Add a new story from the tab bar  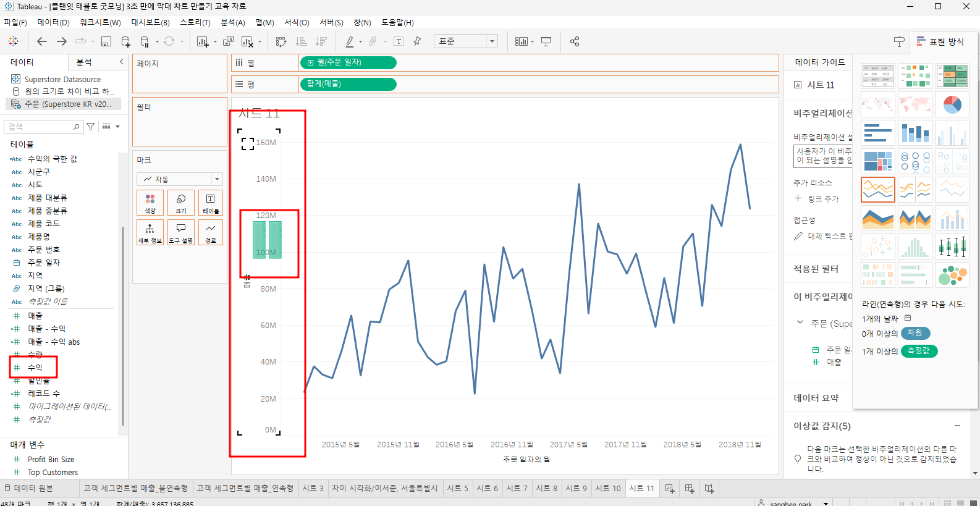click(709, 489)
